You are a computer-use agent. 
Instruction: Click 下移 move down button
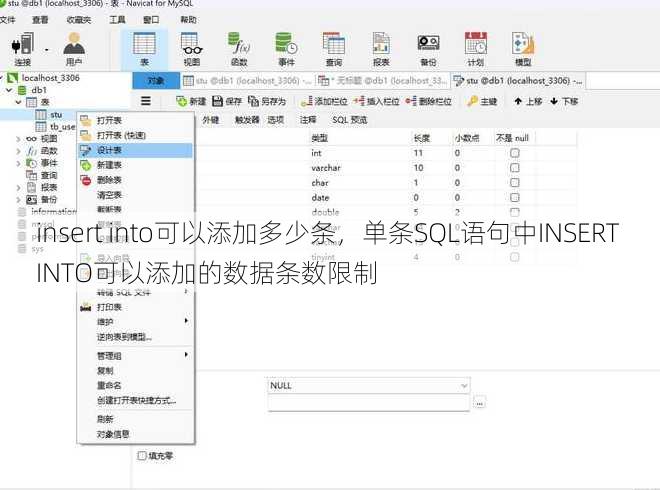click(x=564, y=101)
